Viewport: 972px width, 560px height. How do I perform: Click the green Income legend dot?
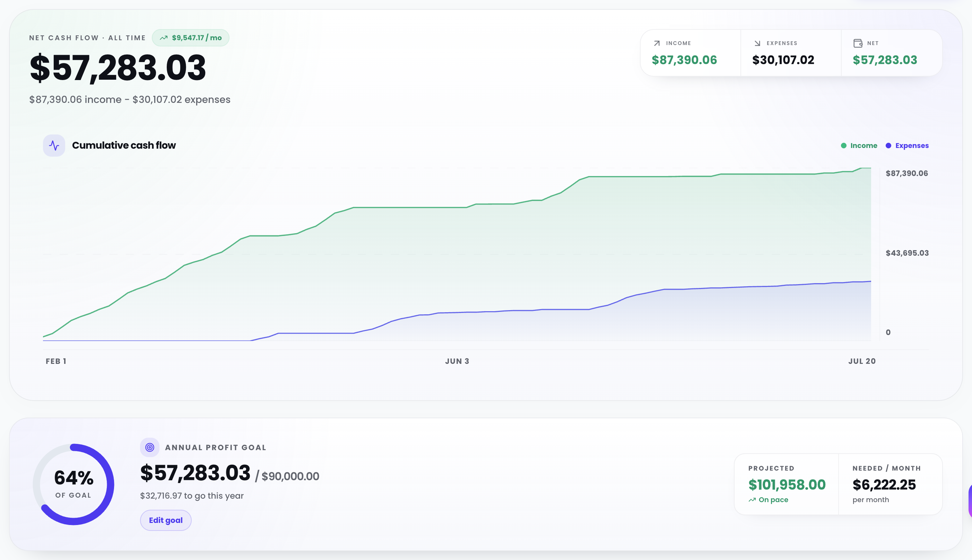843,146
